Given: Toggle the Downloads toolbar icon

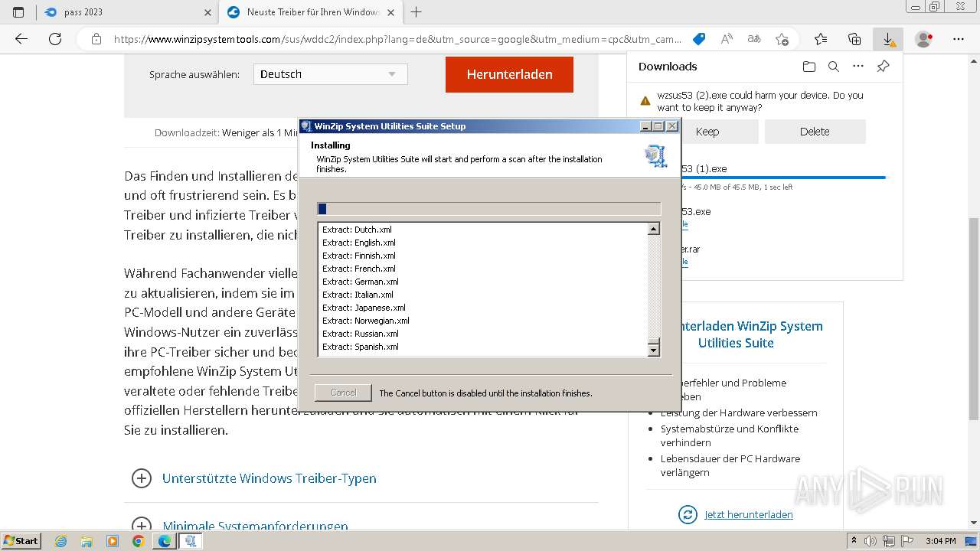Looking at the screenshot, I should click(x=888, y=39).
